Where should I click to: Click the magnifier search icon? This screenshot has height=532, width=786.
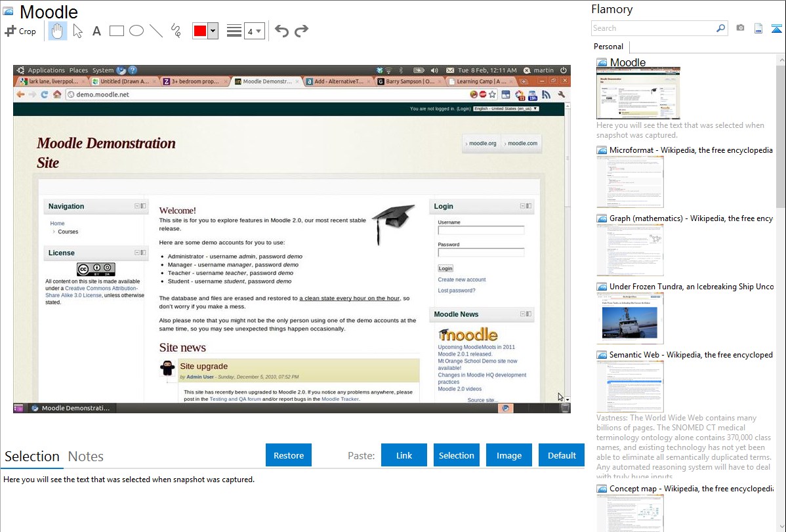[x=720, y=28]
